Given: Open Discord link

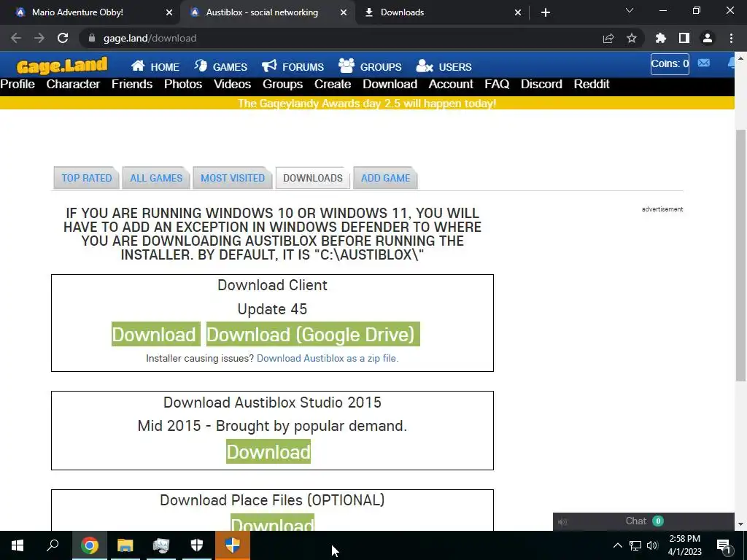Looking at the screenshot, I should [541, 85].
